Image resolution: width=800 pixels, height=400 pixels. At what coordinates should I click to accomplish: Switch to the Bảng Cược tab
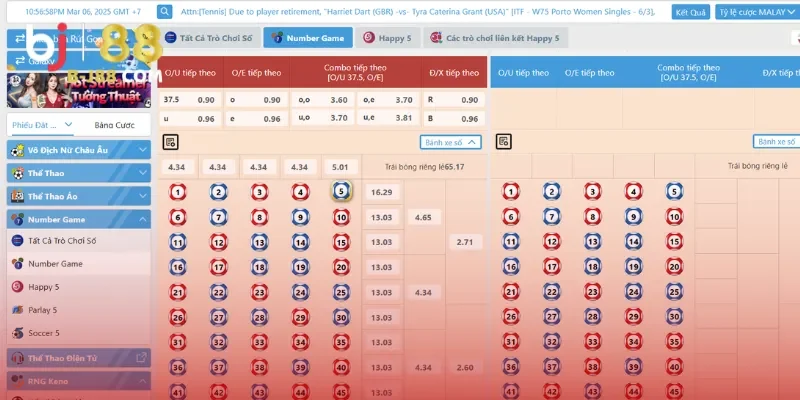tap(114, 125)
